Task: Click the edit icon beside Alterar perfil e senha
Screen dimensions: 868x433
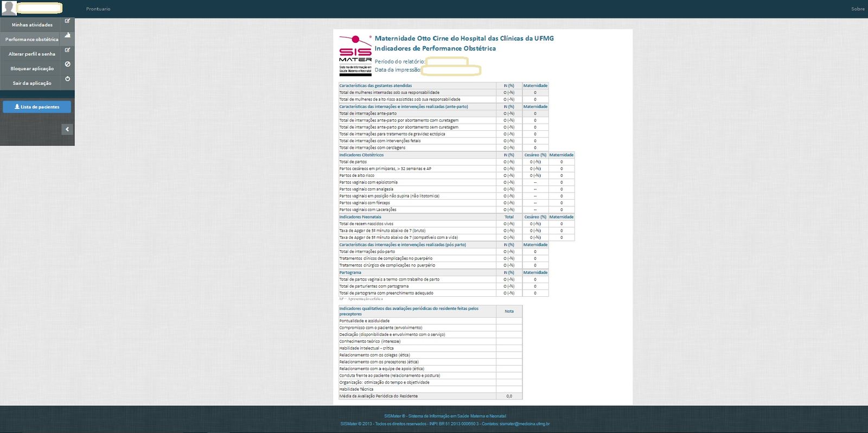Action: pyautogui.click(x=67, y=50)
